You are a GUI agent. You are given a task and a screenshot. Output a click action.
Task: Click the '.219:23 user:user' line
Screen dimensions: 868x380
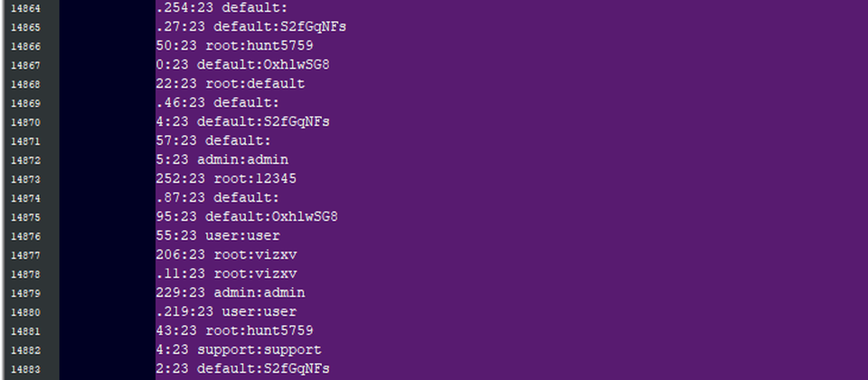click(226, 311)
